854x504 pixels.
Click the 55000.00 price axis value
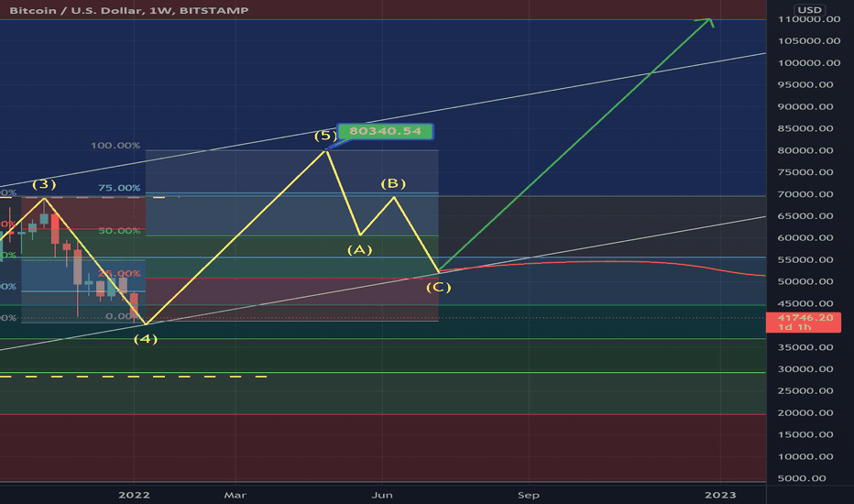click(x=805, y=260)
